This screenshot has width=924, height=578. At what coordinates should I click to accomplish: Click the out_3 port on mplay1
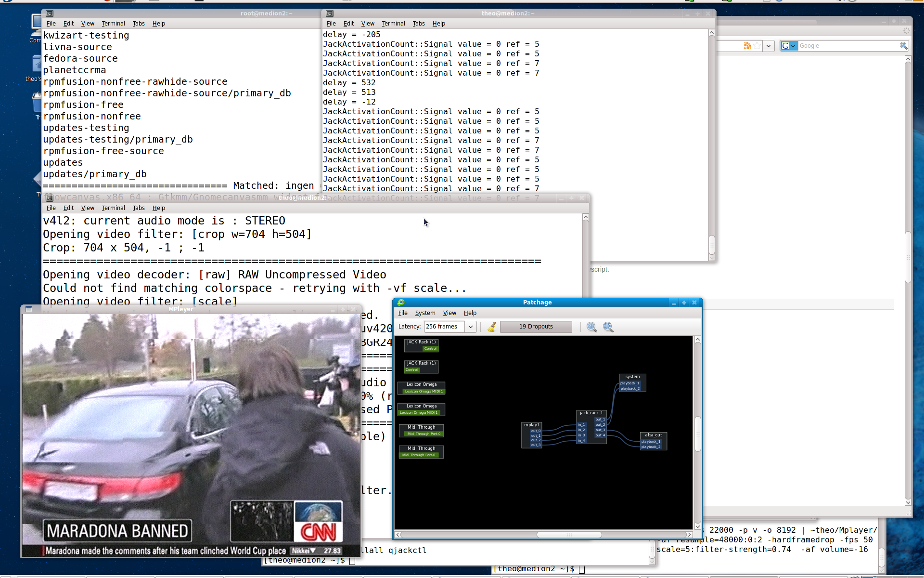[x=536, y=445]
